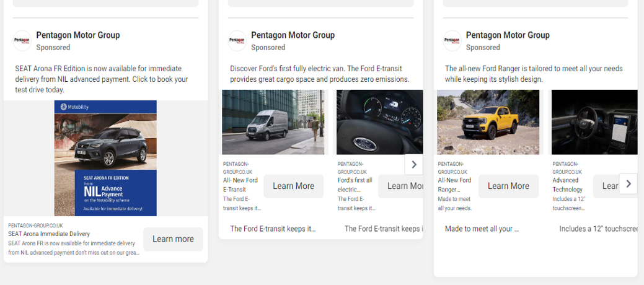Viewport: 644px width, 285px height.
Task: Open the silver Ford E-Transit van image
Action: [273, 123]
